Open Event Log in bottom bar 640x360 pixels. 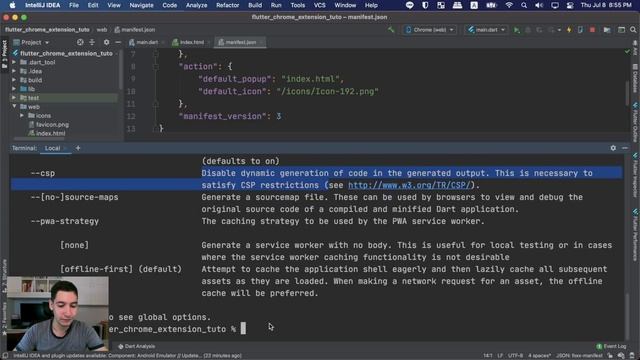(x=611, y=346)
